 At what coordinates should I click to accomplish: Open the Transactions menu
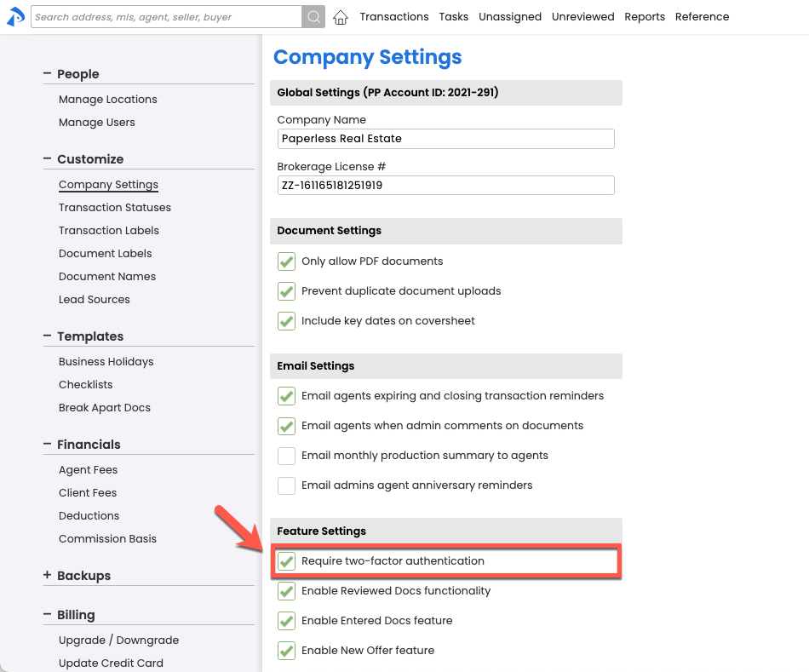coord(393,17)
